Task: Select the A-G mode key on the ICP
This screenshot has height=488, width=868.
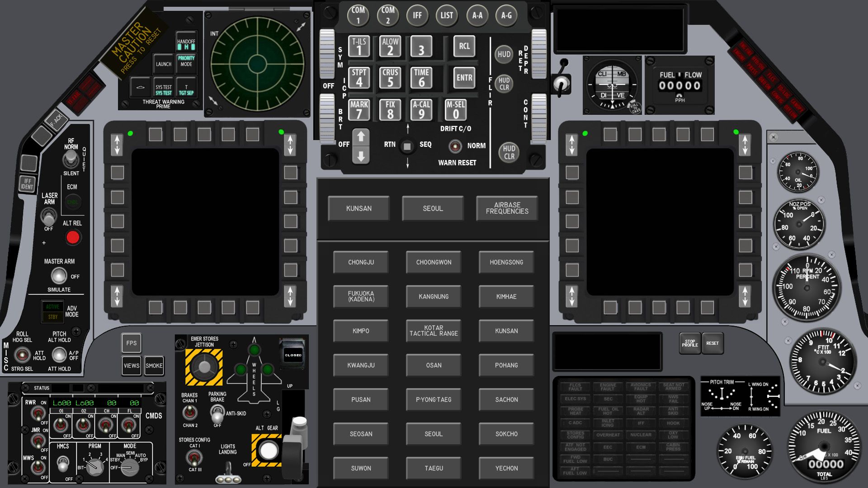Action: pos(507,15)
